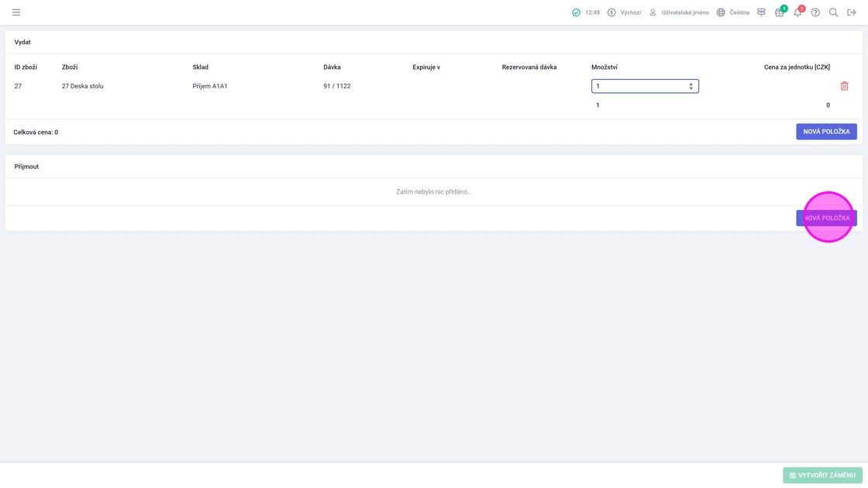Screen dimensions: 868x488
Task: Click the logout icon
Action: click(852, 12)
